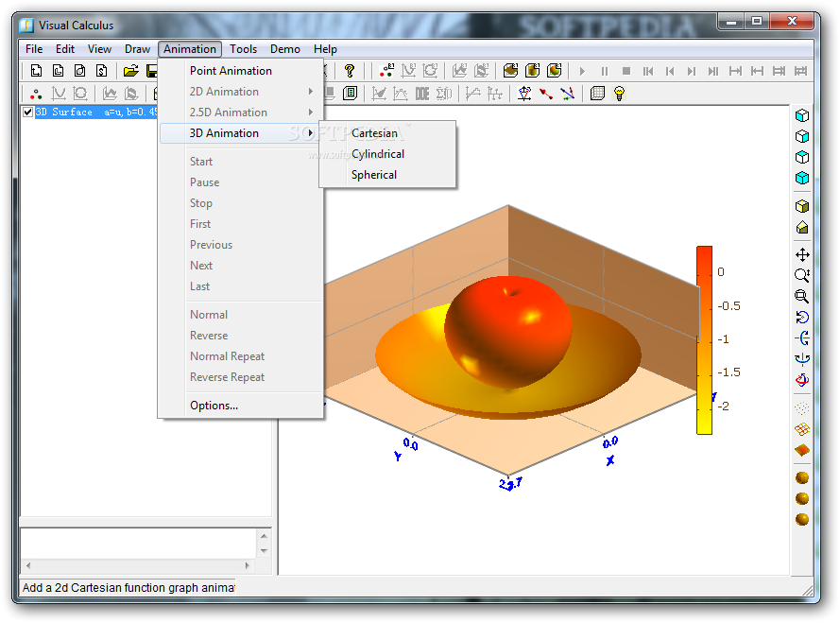Click the left arrow of the horizontal scrollbar
Screen dimensions: 840x623
click(27, 565)
